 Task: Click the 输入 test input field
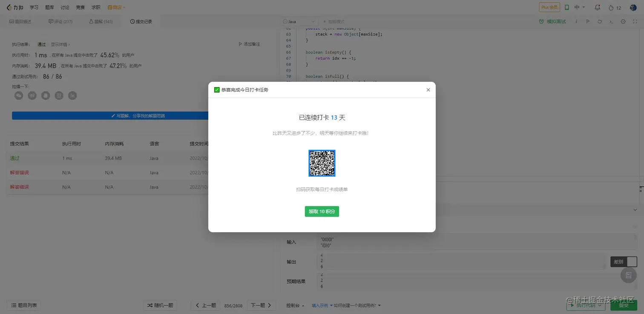click(477, 242)
